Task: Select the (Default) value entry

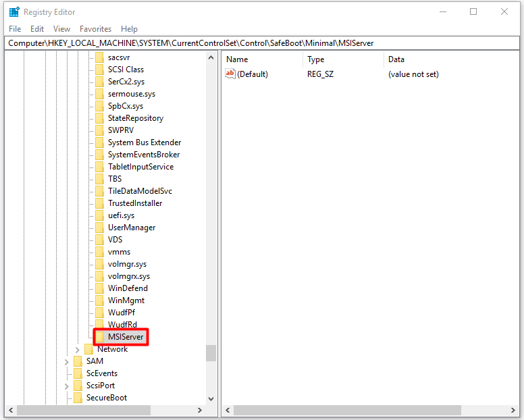Action: pos(253,74)
